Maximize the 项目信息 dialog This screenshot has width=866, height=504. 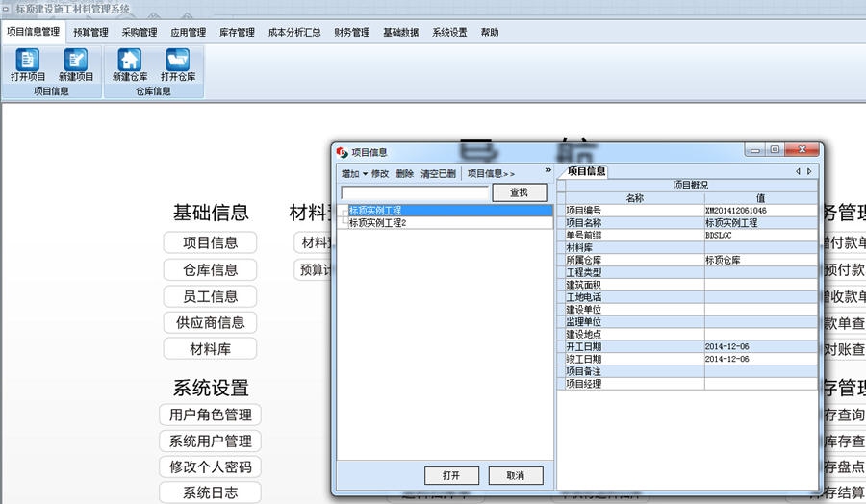[775, 150]
